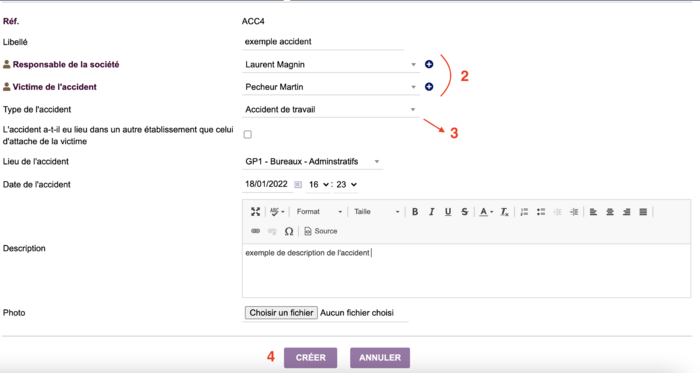
Task: Insert a special character
Action: click(289, 231)
